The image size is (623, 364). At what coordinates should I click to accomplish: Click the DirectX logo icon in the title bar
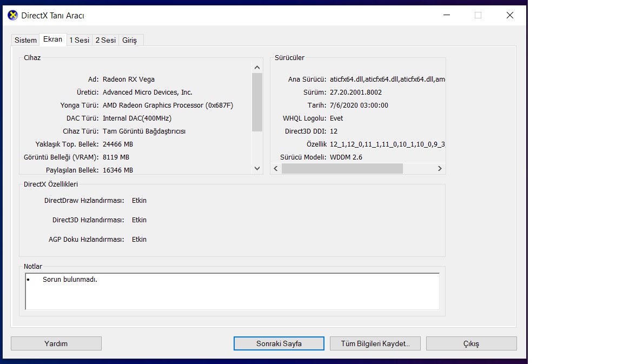[x=13, y=16]
